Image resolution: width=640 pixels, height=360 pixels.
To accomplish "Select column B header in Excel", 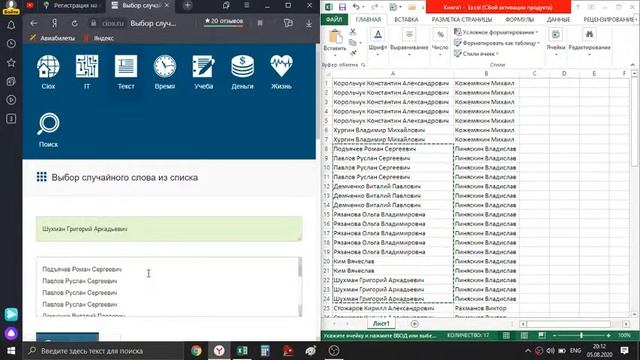I will click(486, 73).
